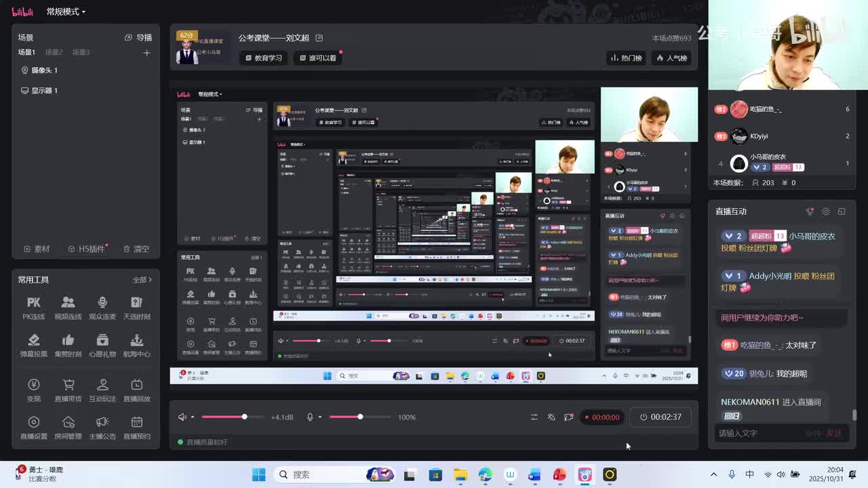Open 直播设置 live settings

coord(34,428)
